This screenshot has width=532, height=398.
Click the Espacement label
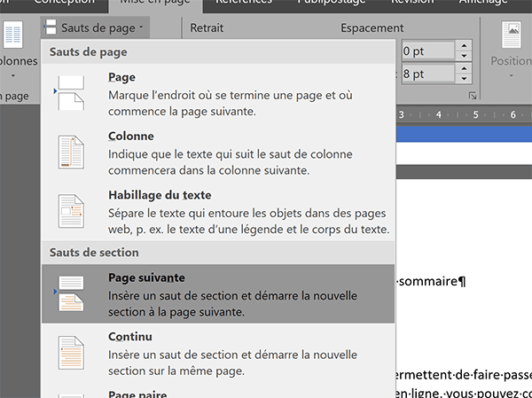pos(372,27)
